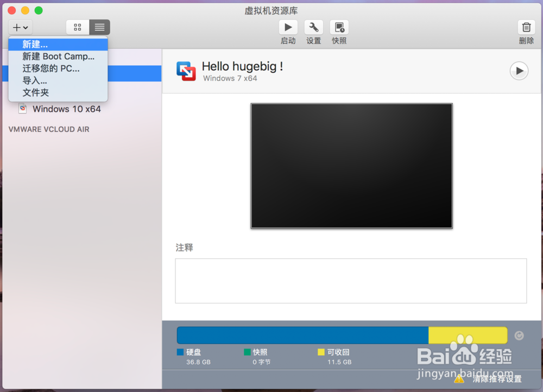The image size is (543, 392).
Task: Click the 清除推荐设置 link
Action: click(497, 379)
